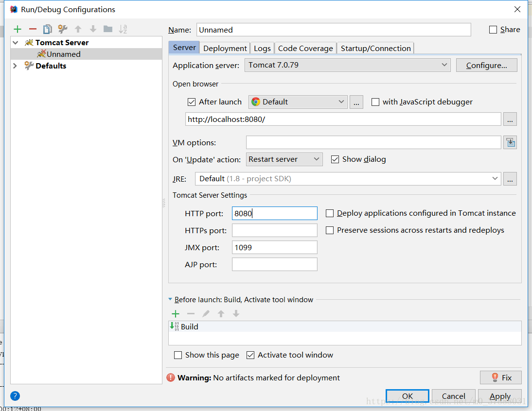The width and height of the screenshot is (532, 411).
Task: Move before launch task up
Action: [x=221, y=314]
